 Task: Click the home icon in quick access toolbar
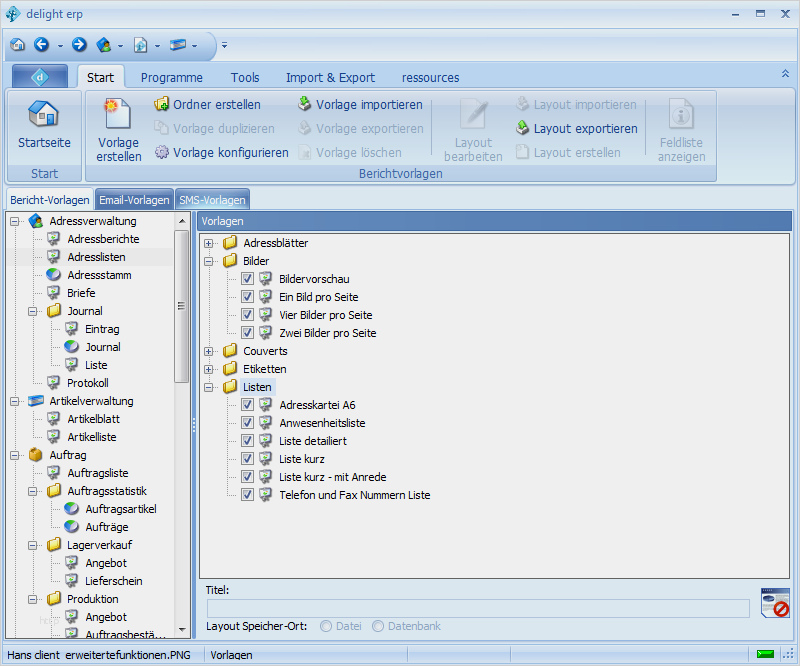[x=17, y=45]
